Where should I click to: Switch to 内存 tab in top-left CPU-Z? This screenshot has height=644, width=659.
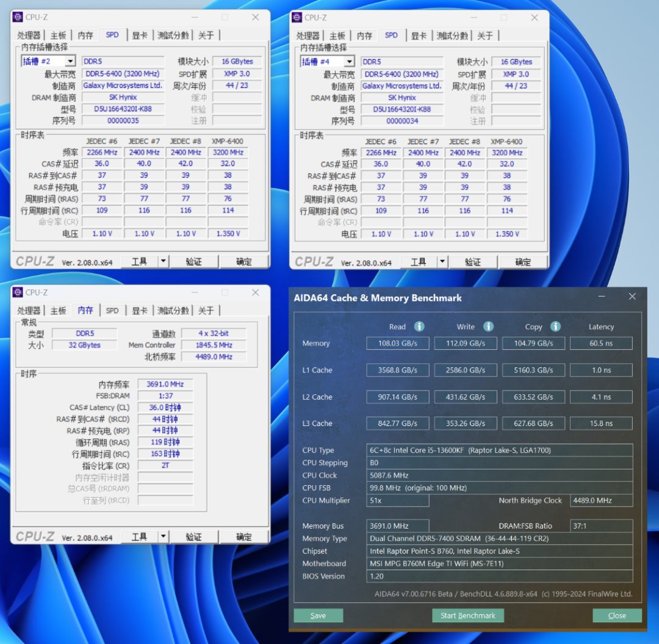tap(85, 35)
